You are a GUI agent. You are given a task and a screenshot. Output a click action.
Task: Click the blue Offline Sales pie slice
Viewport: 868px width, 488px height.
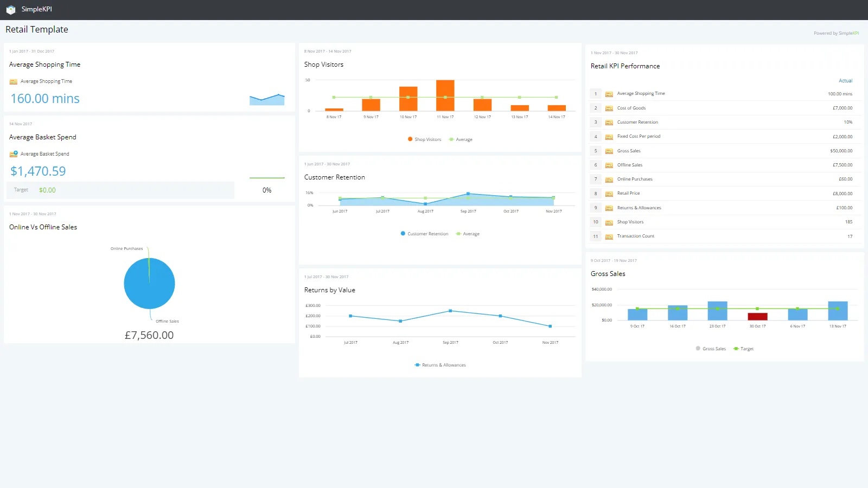click(x=149, y=284)
